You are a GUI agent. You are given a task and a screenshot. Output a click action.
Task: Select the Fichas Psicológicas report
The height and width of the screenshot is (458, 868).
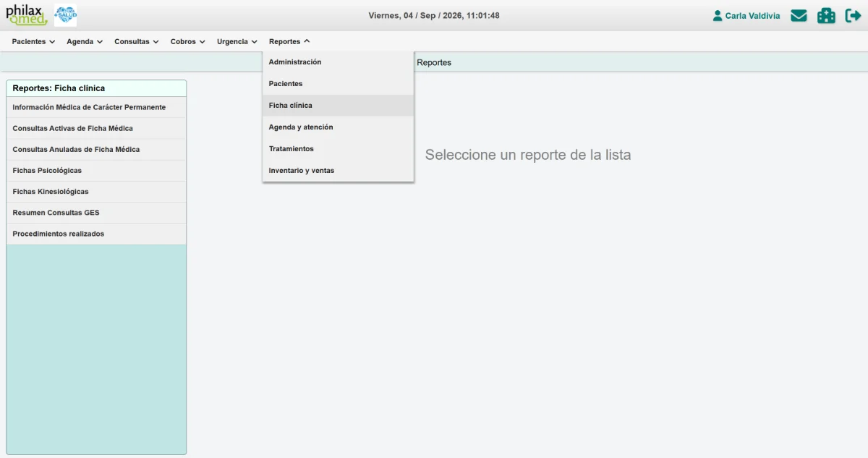96,171
